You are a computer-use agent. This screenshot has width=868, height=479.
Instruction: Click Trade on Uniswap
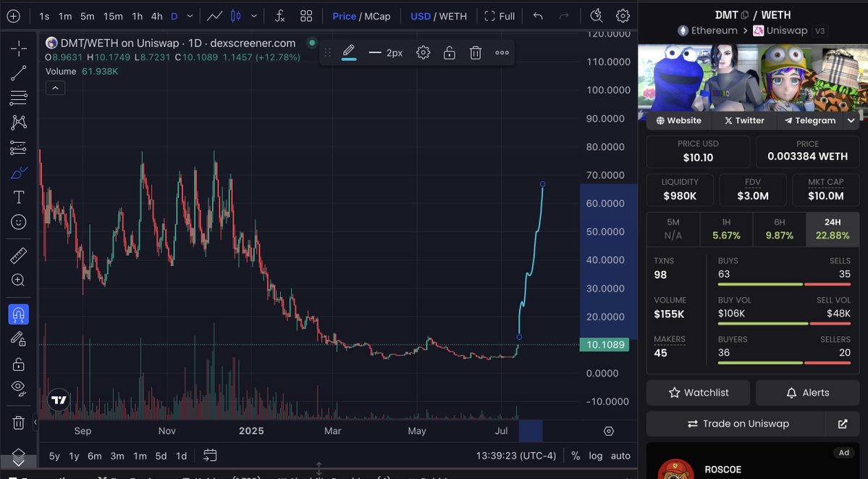(x=736, y=423)
